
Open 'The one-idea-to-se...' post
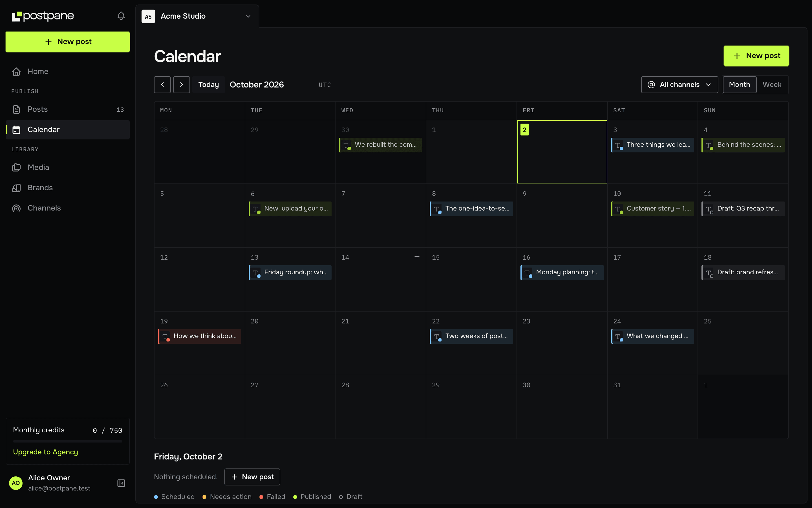point(471,209)
